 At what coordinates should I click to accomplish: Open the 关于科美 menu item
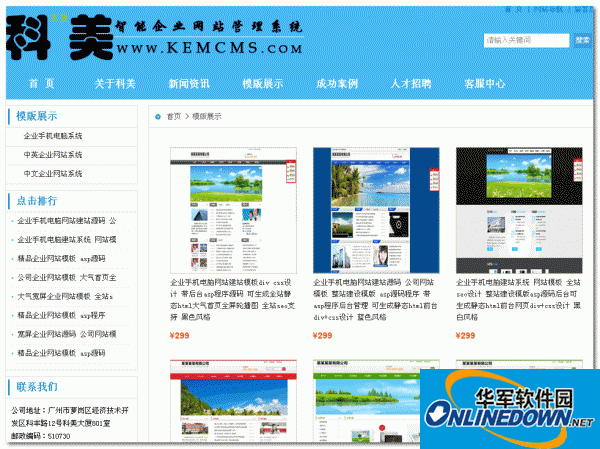pyautogui.click(x=115, y=83)
